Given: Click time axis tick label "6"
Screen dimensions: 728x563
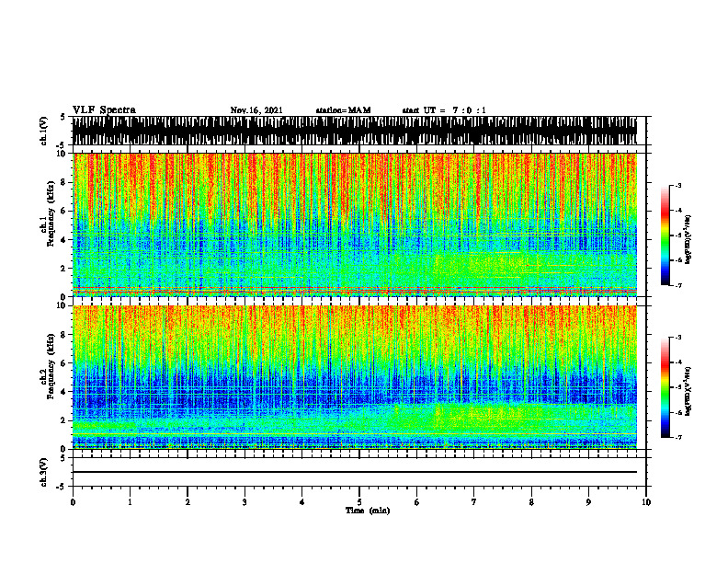Looking at the screenshot, I should pos(417,502).
